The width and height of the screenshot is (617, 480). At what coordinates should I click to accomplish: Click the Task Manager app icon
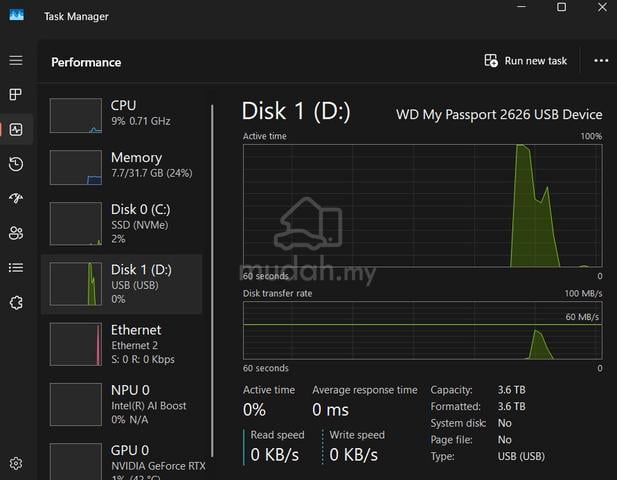pyautogui.click(x=16, y=15)
